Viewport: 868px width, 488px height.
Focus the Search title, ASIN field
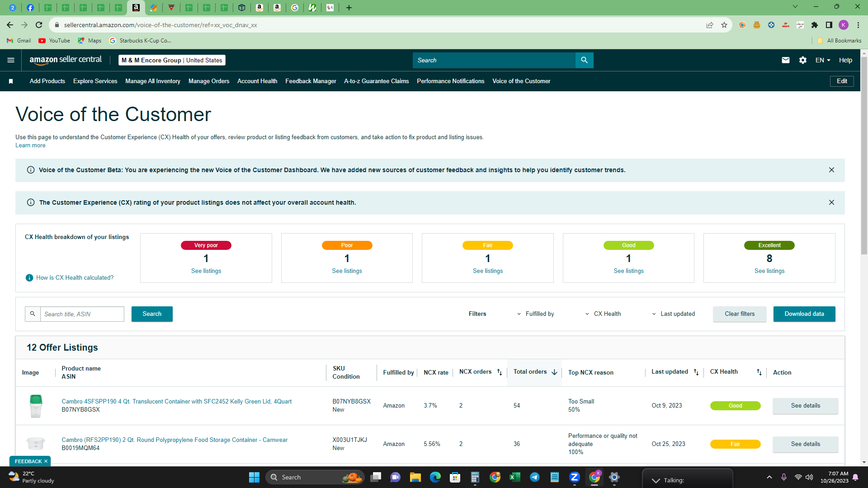tap(82, 314)
